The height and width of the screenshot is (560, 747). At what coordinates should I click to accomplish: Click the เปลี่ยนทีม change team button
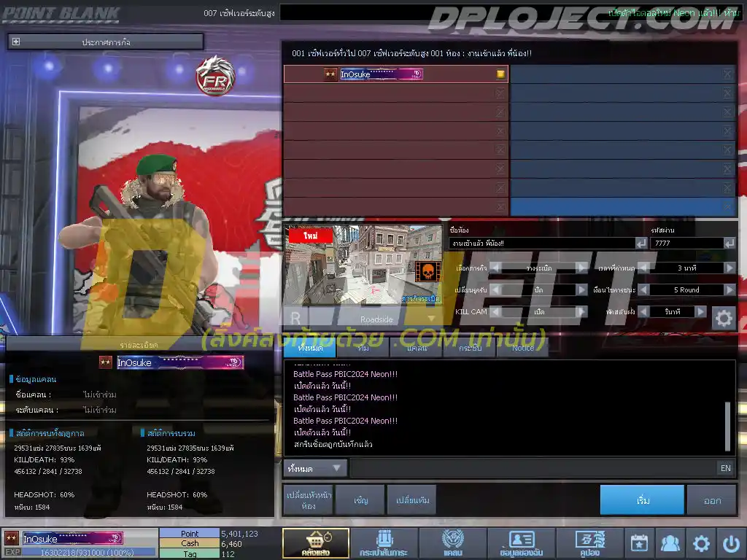click(x=412, y=500)
